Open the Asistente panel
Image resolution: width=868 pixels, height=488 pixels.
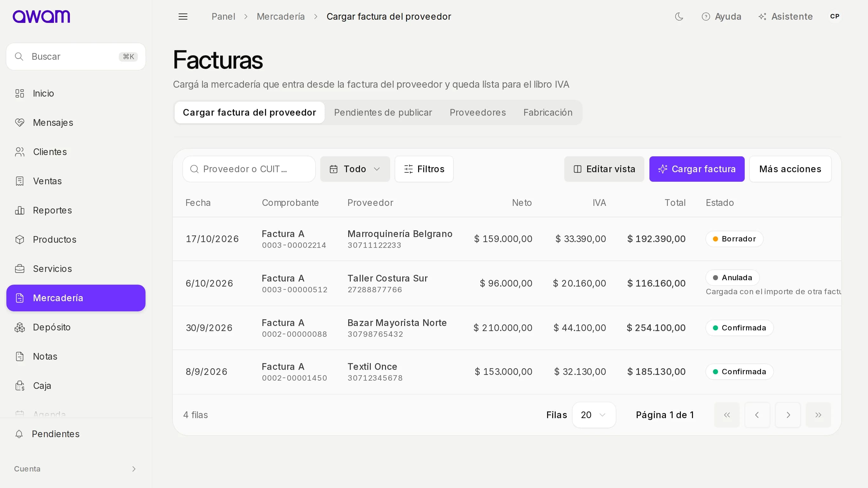[x=785, y=17]
